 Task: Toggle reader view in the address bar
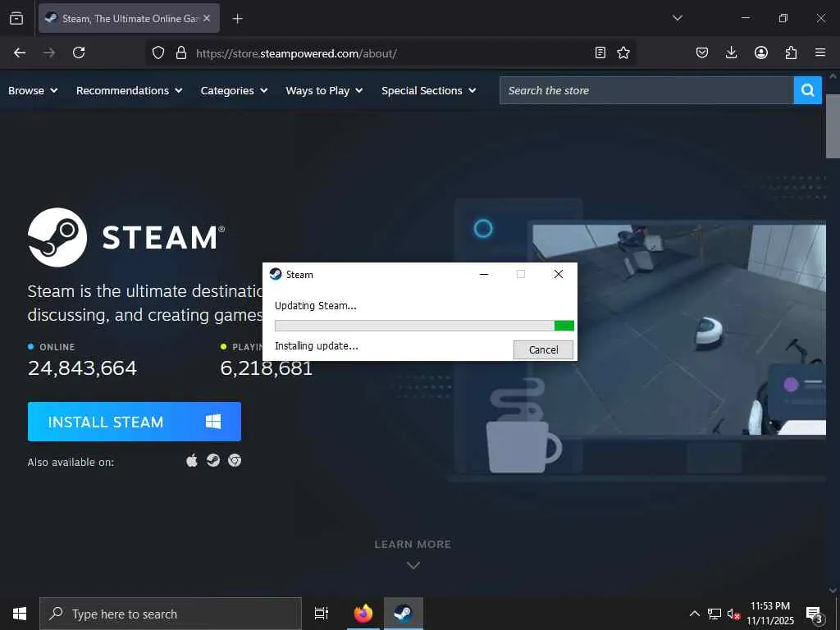(600, 52)
